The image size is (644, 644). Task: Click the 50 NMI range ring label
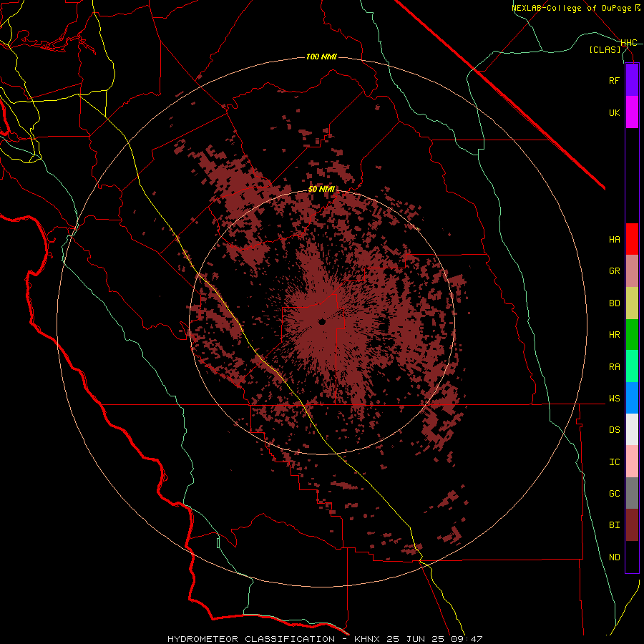click(321, 189)
